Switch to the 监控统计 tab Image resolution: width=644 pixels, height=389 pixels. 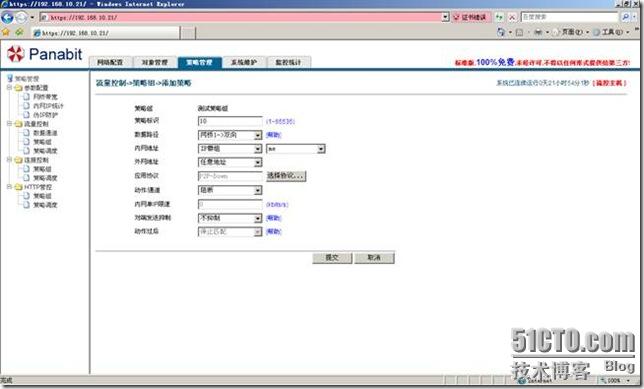pos(289,62)
